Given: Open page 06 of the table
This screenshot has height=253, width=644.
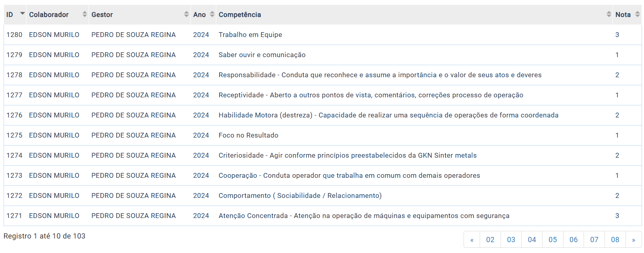Looking at the screenshot, I should click(x=574, y=240).
